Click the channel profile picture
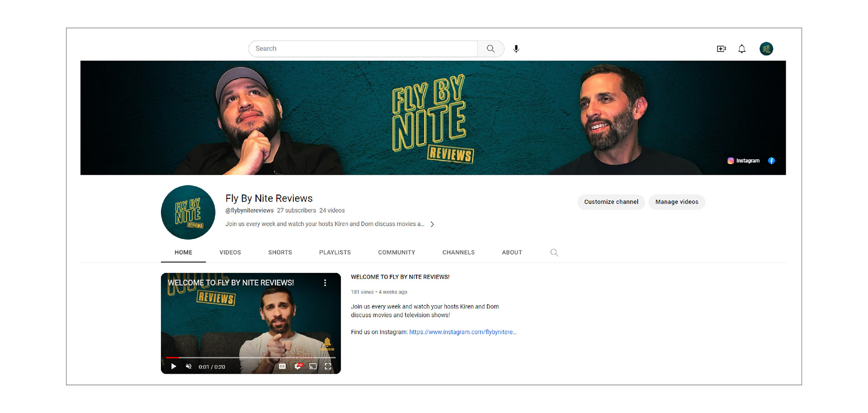The image size is (868, 413). coord(188,212)
